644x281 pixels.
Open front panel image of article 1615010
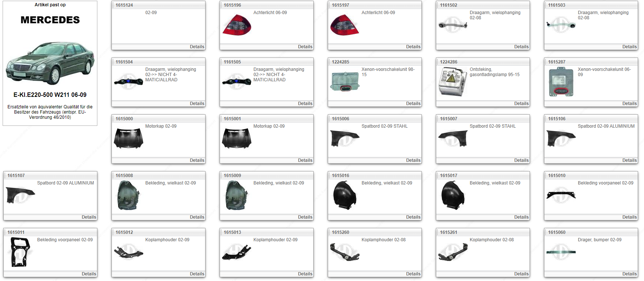[x=561, y=195]
